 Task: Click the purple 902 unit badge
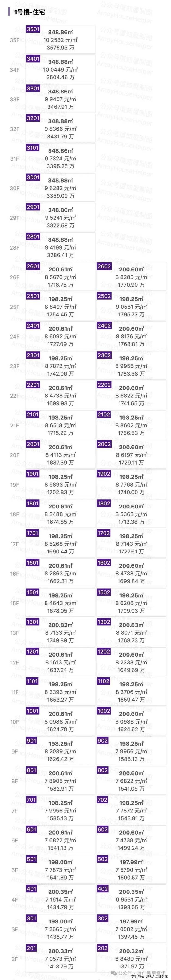point(103,741)
